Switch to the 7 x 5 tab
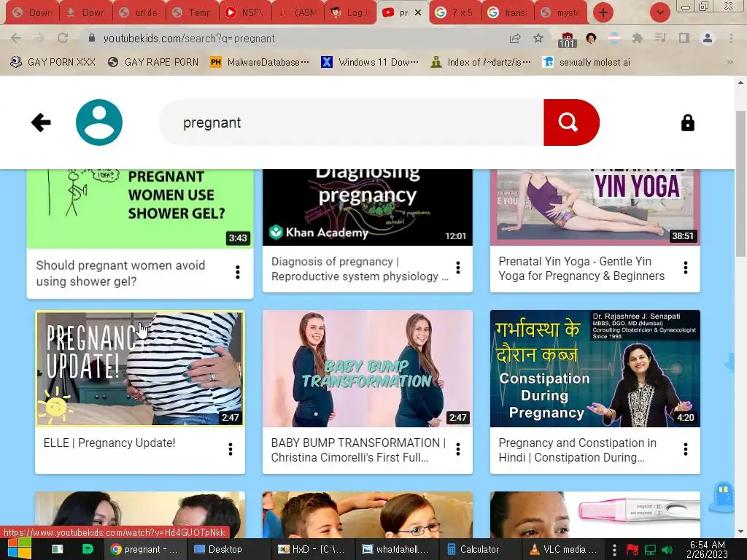This screenshot has width=747, height=560. 454,13
